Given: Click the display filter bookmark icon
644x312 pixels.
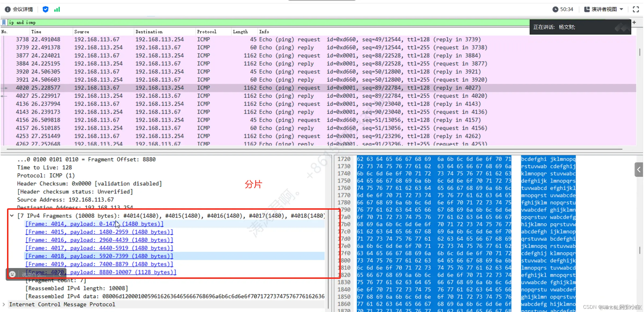Looking at the screenshot, I should 4,22.
